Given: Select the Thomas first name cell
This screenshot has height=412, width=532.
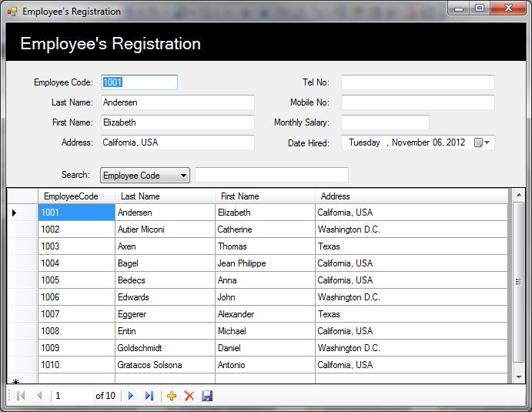Looking at the screenshot, I should point(265,246).
